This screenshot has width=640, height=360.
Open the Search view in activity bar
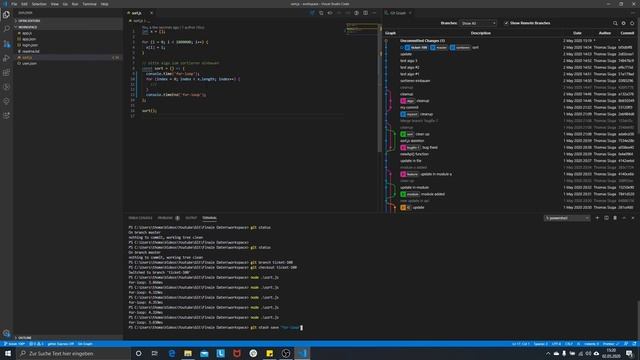[x=6, y=29]
